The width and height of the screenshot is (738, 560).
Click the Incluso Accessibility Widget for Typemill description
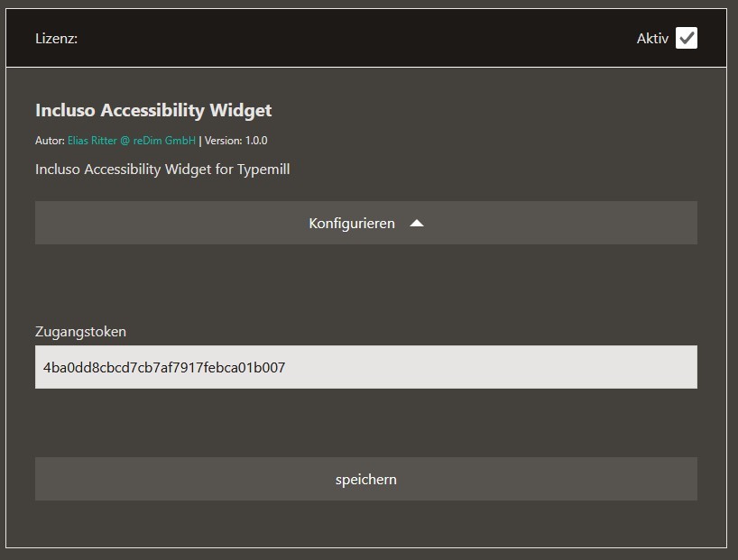click(162, 170)
